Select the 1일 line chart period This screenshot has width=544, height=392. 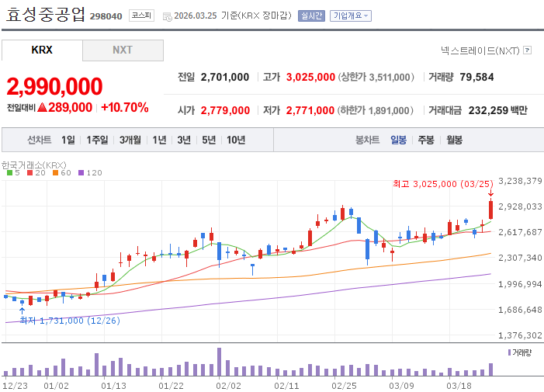(68, 140)
